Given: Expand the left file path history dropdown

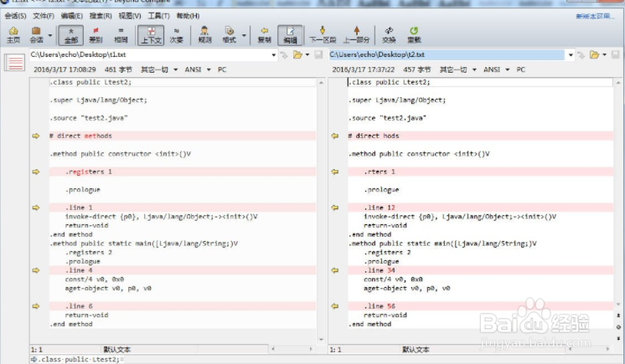Looking at the screenshot, I should coord(273,55).
